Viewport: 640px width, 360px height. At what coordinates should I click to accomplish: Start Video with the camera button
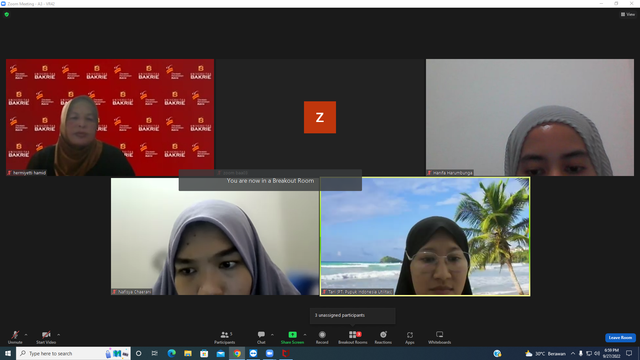(x=46, y=337)
